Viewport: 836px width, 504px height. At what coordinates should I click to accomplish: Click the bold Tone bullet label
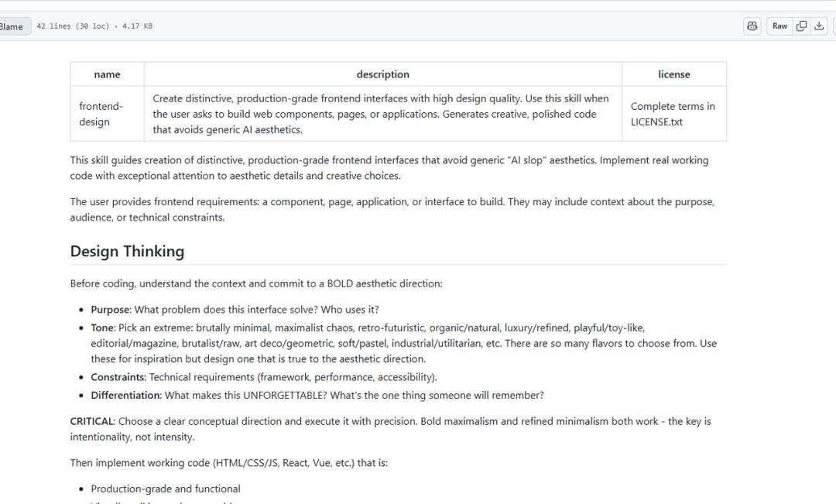[x=102, y=328]
